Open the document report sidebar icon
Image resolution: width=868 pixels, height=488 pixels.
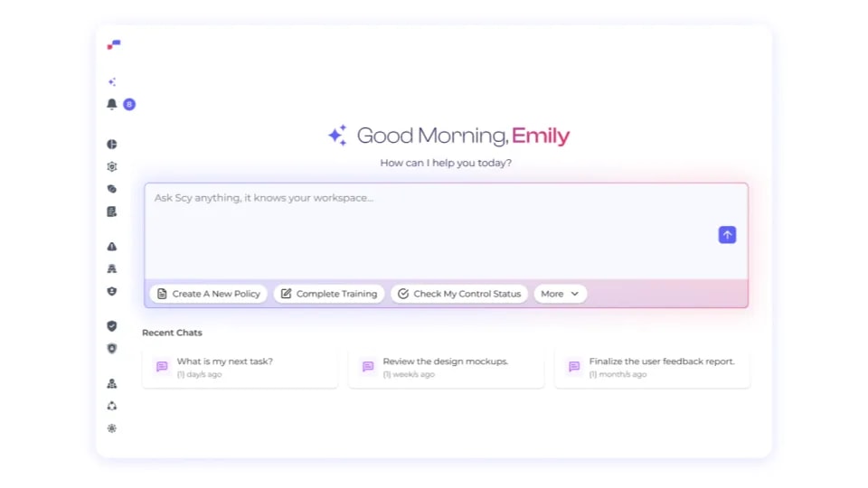click(112, 211)
